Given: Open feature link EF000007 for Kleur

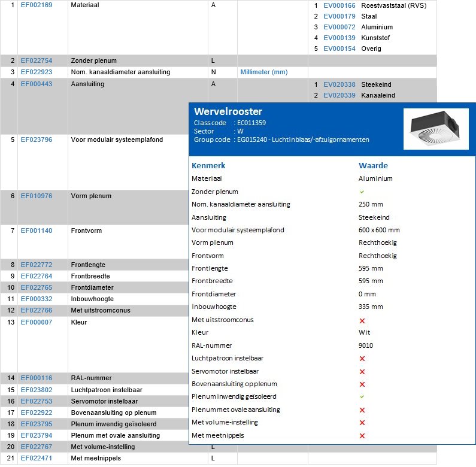Looking at the screenshot, I should [x=37, y=322].
